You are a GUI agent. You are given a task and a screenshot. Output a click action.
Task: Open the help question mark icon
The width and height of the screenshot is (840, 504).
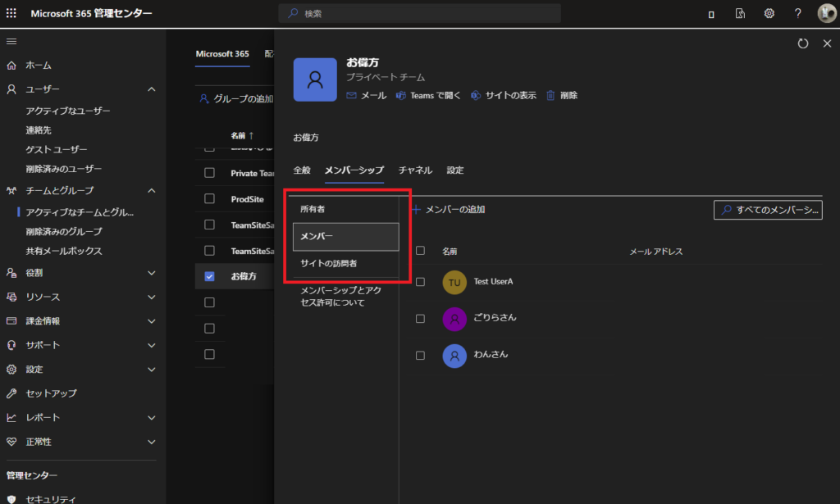tap(798, 13)
